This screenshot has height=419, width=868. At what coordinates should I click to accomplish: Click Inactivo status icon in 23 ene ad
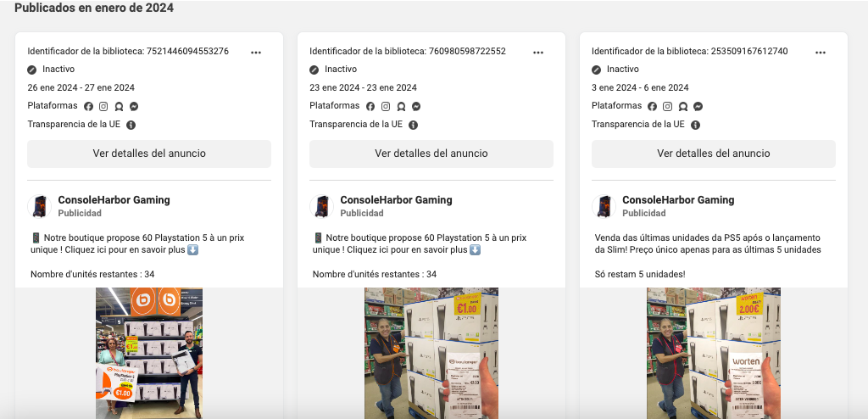[314, 70]
